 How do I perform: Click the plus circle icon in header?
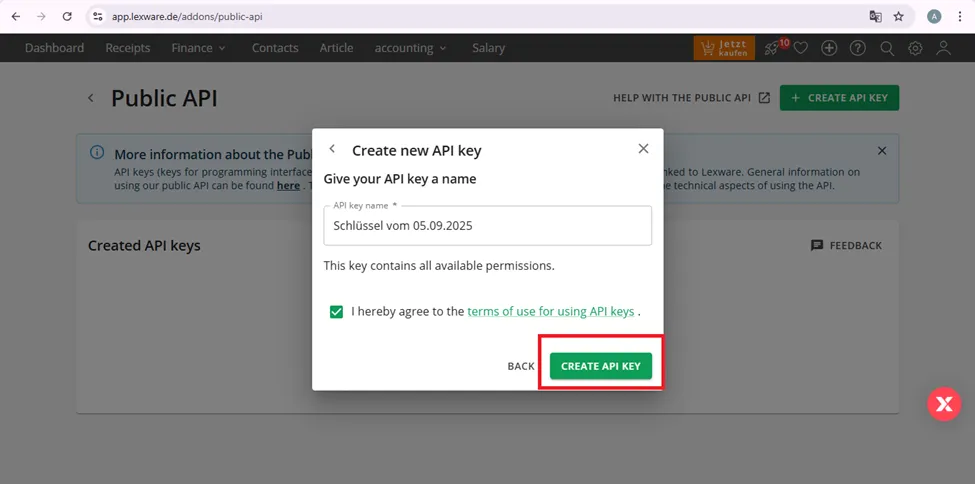[829, 48]
